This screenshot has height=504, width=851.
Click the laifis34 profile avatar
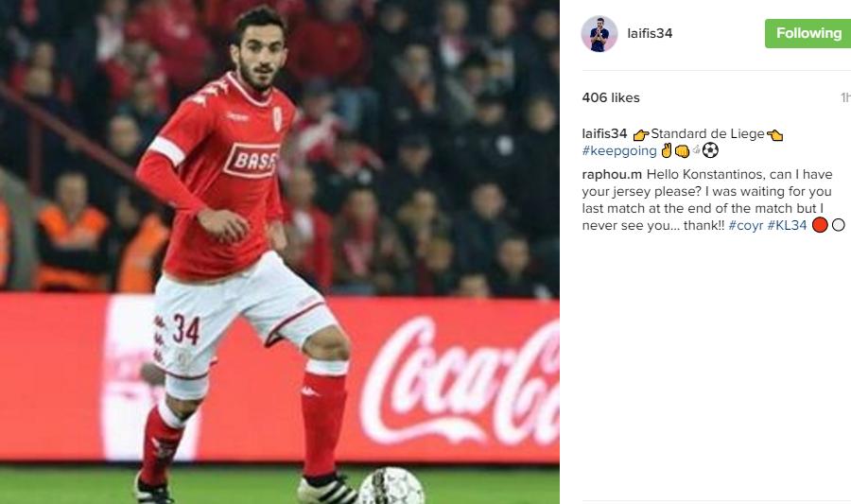pyautogui.click(x=599, y=34)
